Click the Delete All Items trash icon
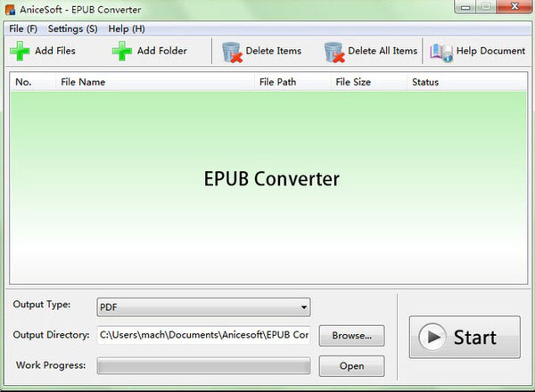This screenshot has height=392, width=535. [x=334, y=53]
